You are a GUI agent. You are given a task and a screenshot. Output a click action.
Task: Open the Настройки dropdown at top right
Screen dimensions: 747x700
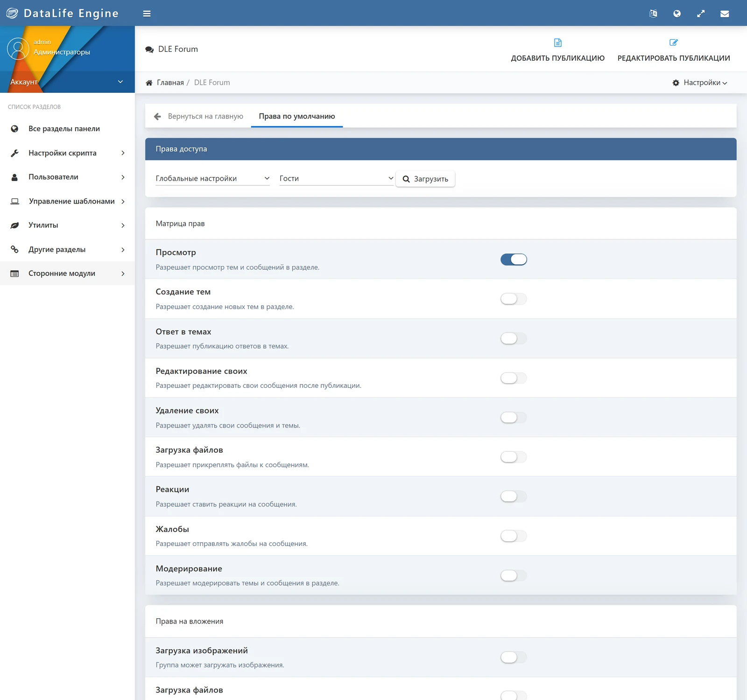pos(700,83)
